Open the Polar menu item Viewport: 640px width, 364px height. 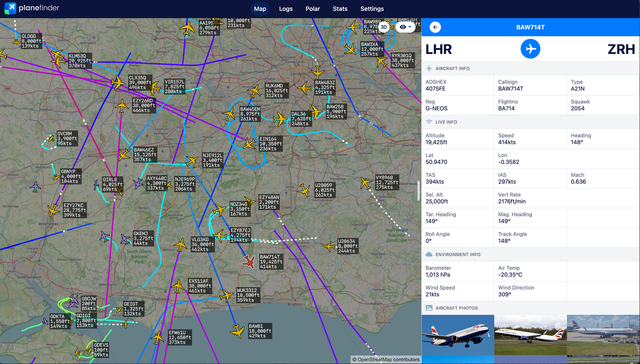[313, 8]
